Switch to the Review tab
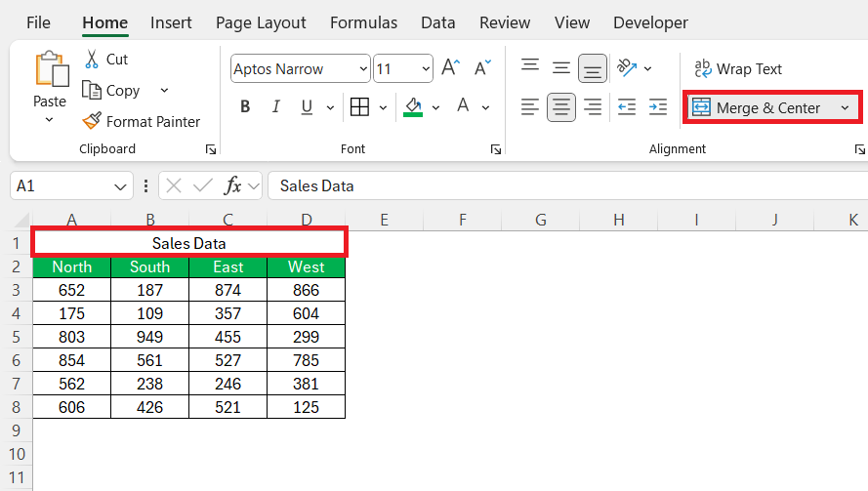868x491 pixels. tap(505, 22)
